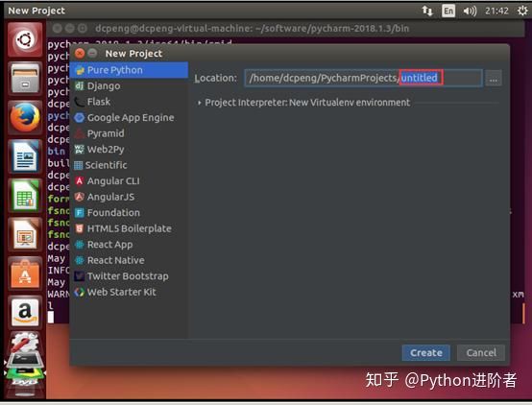Select the React App project type

click(129, 245)
